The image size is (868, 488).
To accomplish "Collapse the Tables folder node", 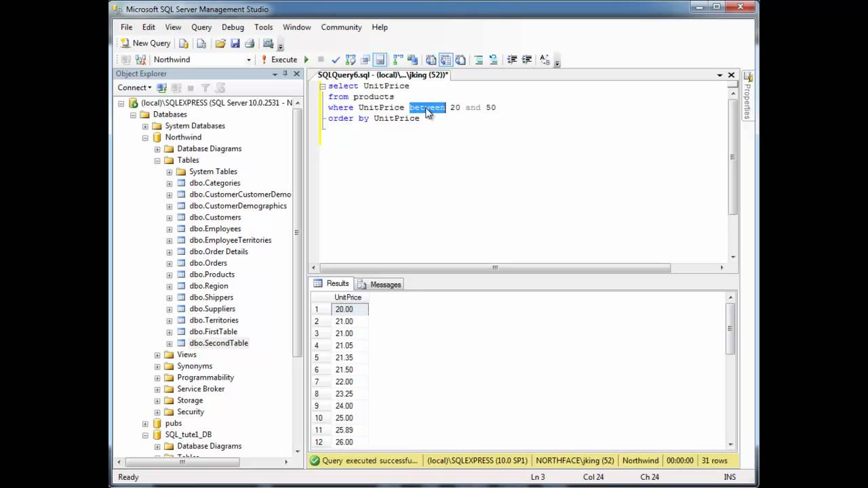I will click(157, 161).
